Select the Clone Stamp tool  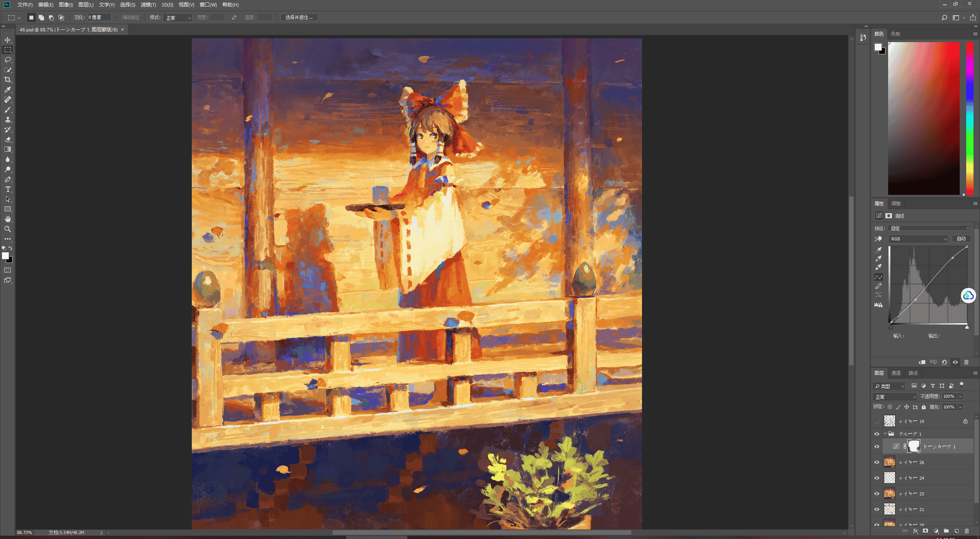(8, 119)
